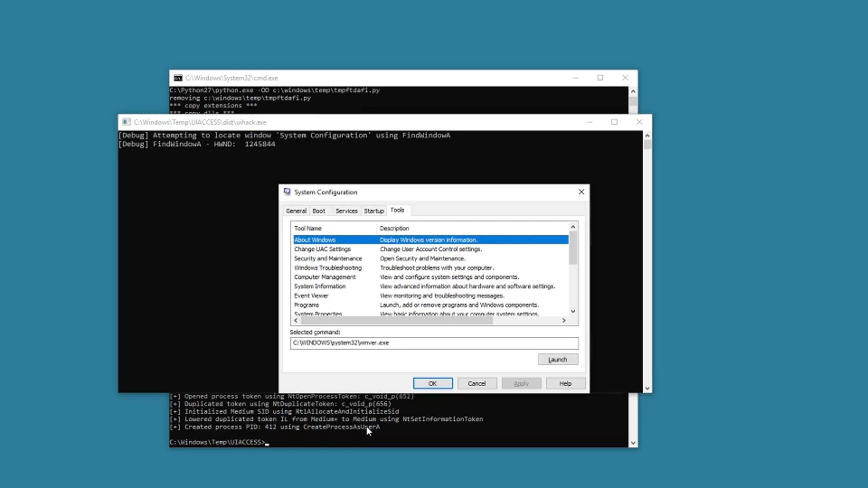Maximize the cmd.exe window
Screen dimensions: 868x488
(600, 78)
